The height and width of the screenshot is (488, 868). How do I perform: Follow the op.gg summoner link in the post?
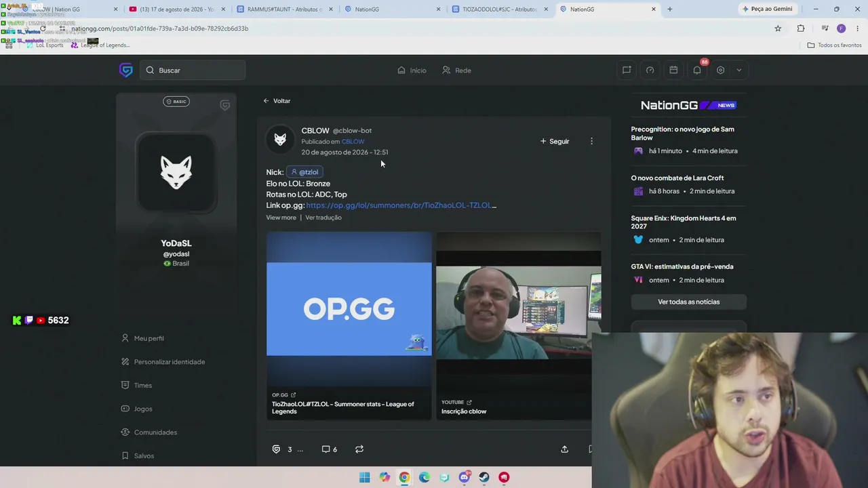point(401,205)
